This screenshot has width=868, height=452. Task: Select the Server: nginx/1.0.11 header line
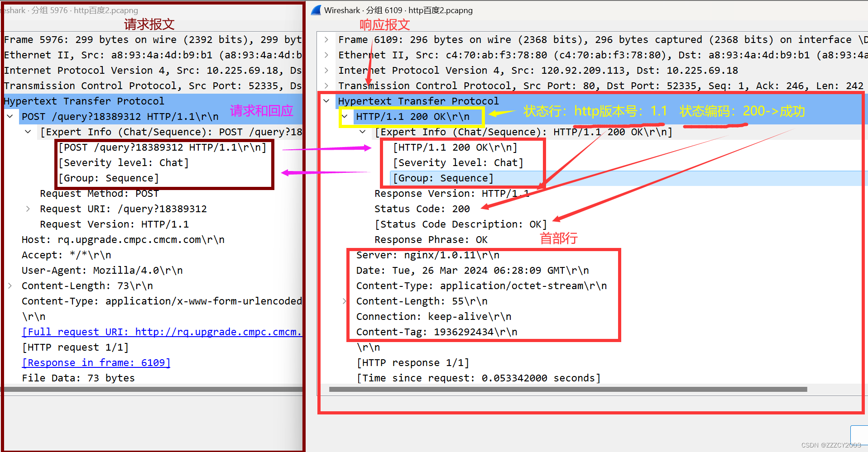click(427, 255)
